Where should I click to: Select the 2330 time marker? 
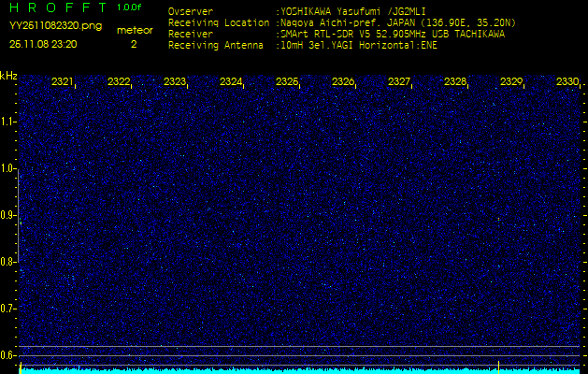click(566, 82)
